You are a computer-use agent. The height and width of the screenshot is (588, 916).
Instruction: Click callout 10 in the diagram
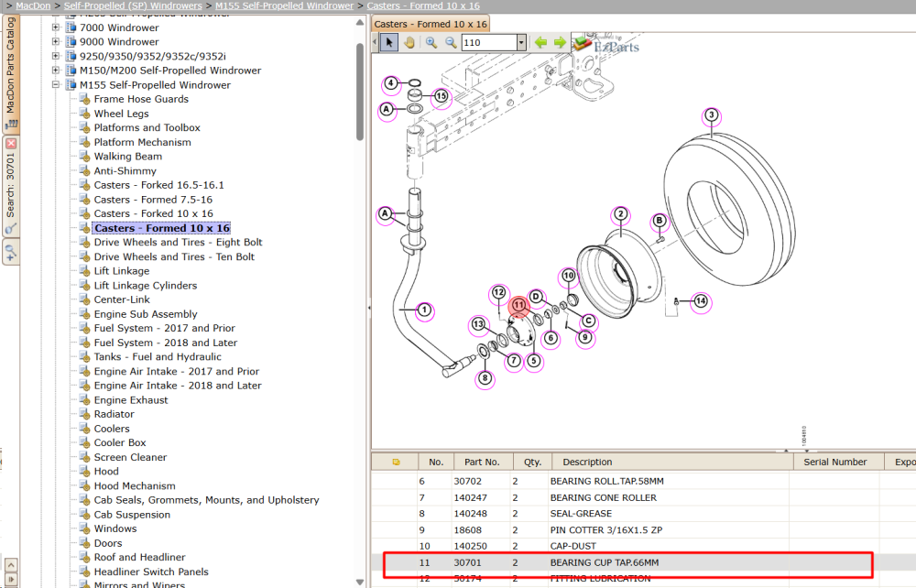tap(569, 276)
